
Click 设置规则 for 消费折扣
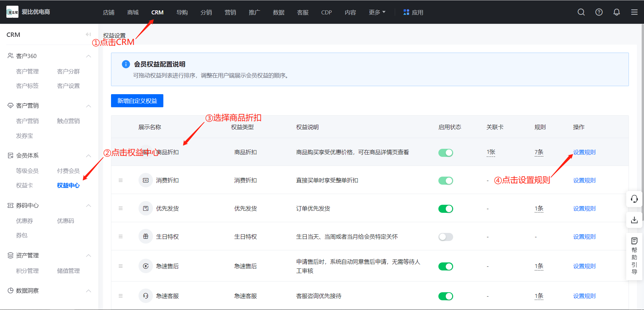point(584,180)
